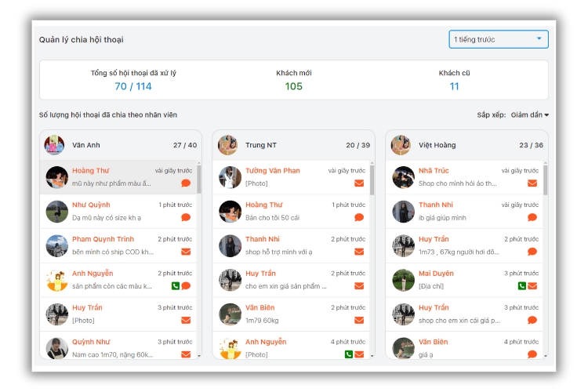Click the handled conversations count 70 / 114
The height and width of the screenshot is (392, 588).
coord(133,86)
